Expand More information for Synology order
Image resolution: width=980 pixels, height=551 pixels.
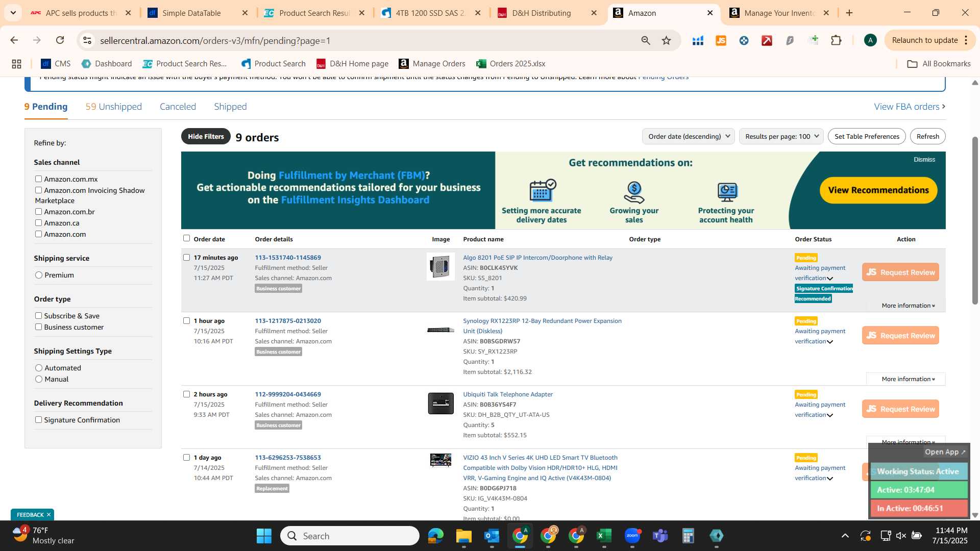pyautogui.click(x=908, y=379)
